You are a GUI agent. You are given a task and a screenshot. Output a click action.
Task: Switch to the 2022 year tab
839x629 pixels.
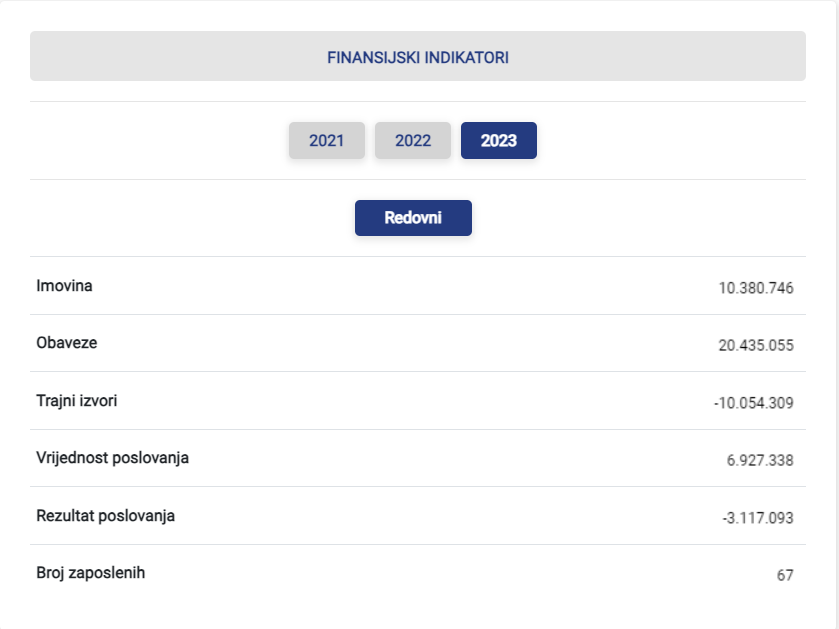(x=413, y=141)
